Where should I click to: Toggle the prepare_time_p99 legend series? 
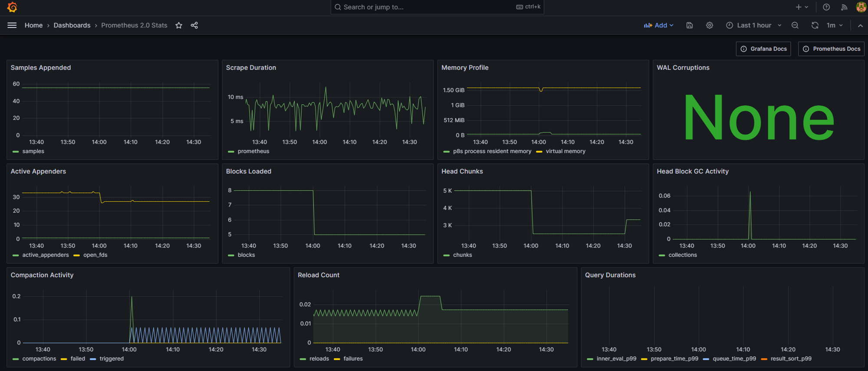674,359
